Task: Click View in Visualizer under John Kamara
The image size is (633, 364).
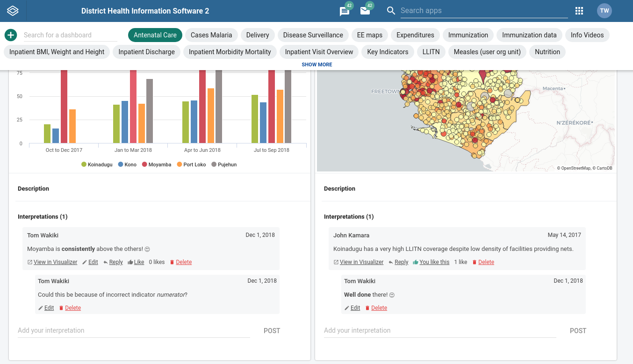Action: (x=358, y=262)
